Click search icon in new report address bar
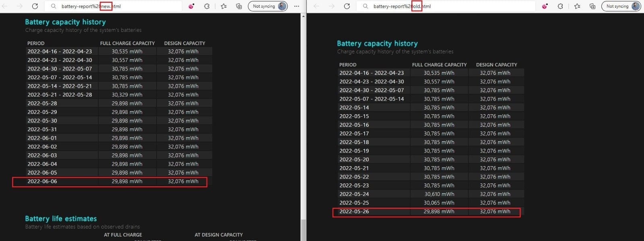The width and height of the screenshot is (644, 241). pos(53,6)
